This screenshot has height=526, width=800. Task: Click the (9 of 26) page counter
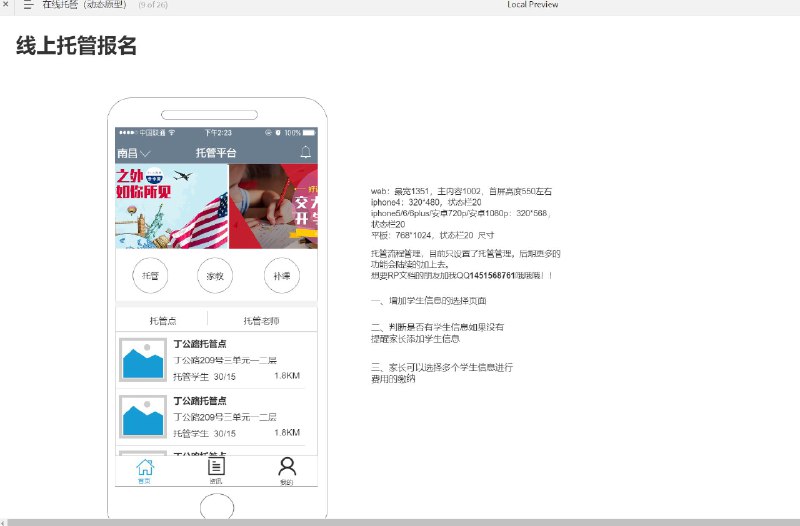[x=153, y=5]
